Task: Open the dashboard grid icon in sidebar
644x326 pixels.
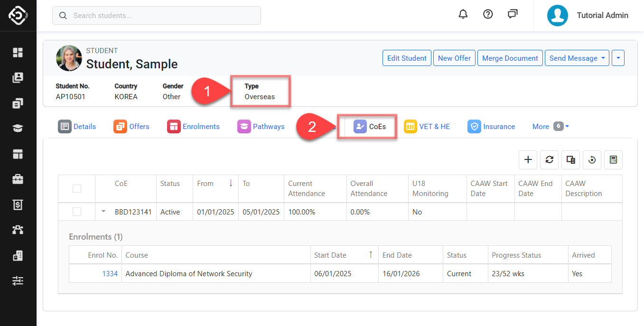Action: 18,52
